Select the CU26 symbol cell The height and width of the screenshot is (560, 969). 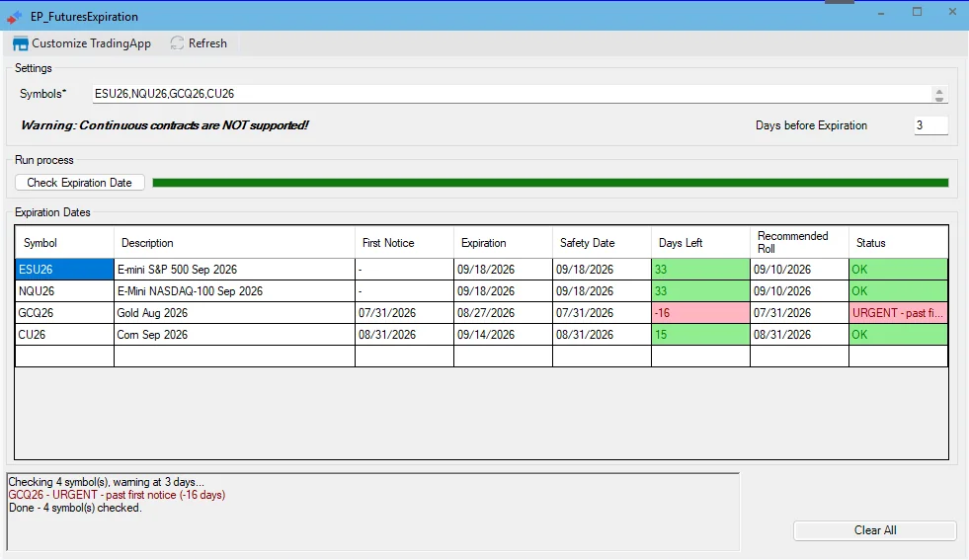tap(64, 335)
